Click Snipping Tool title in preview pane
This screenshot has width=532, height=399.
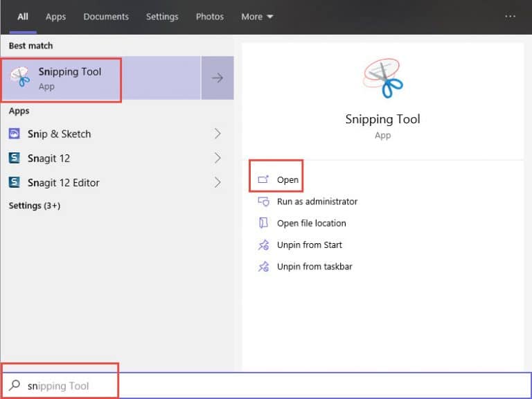(382, 119)
